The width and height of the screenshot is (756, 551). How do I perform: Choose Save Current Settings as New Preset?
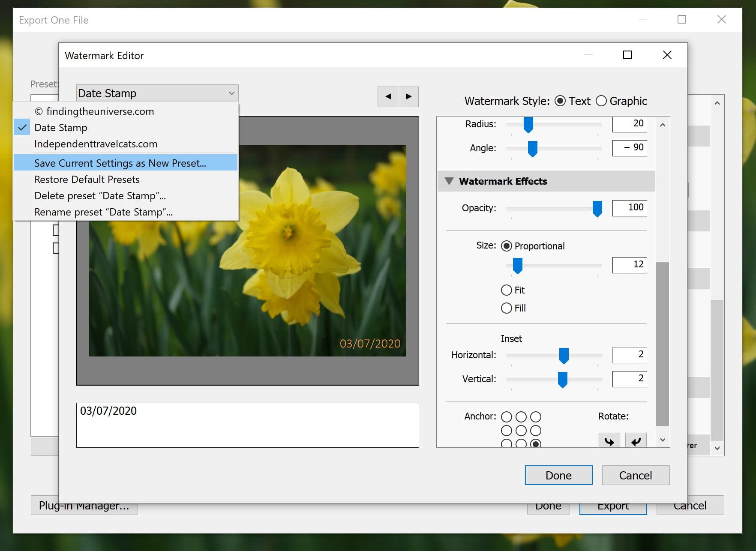120,163
